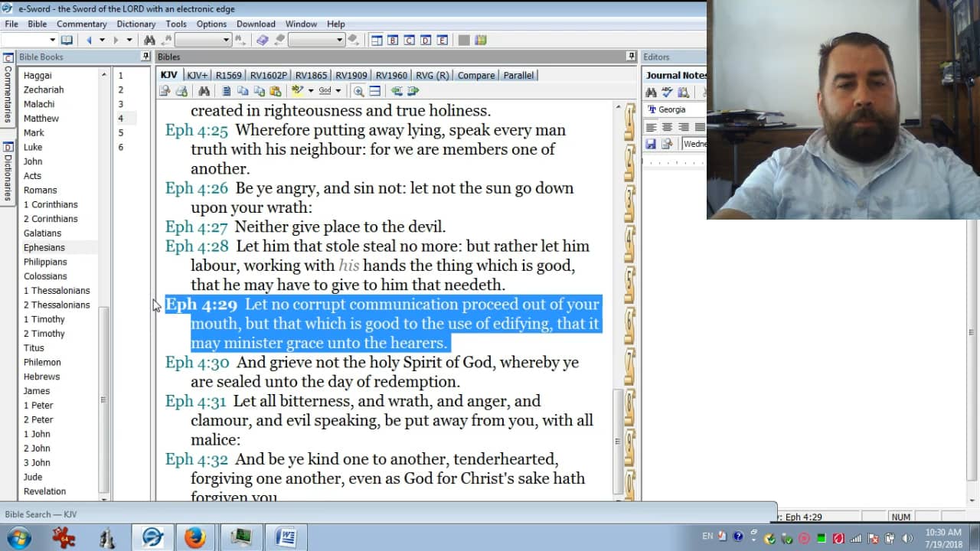Viewport: 980px width, 551px height.
Task: Select Philippians in Bible Books list
Action: click(45, 262)
